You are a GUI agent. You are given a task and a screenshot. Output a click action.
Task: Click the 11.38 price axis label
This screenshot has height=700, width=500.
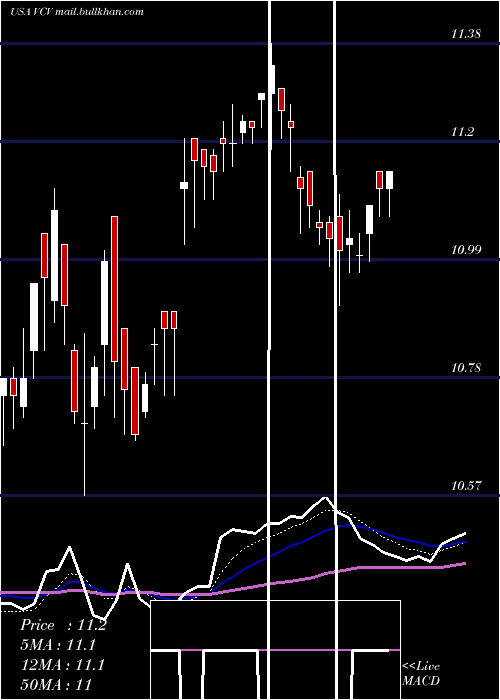(x=466, y=33)
